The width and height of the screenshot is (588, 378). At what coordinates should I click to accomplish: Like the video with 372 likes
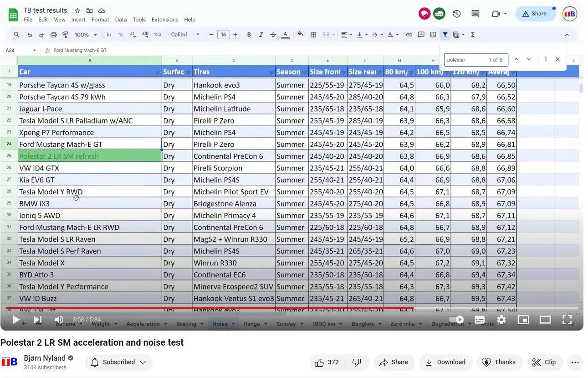[327, 362]
